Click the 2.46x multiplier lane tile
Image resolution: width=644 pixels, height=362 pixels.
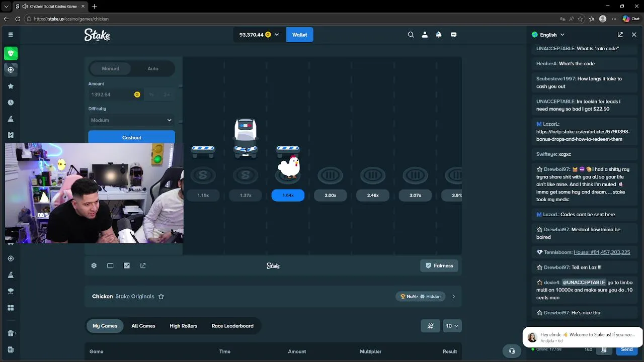pos(373,195)
